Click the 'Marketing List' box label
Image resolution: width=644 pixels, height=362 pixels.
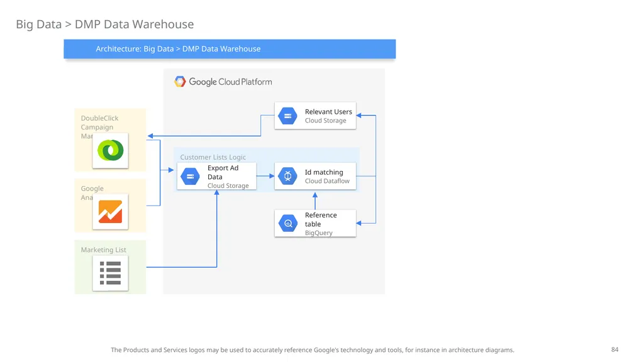pyautogui.click(x=104, y=250)
